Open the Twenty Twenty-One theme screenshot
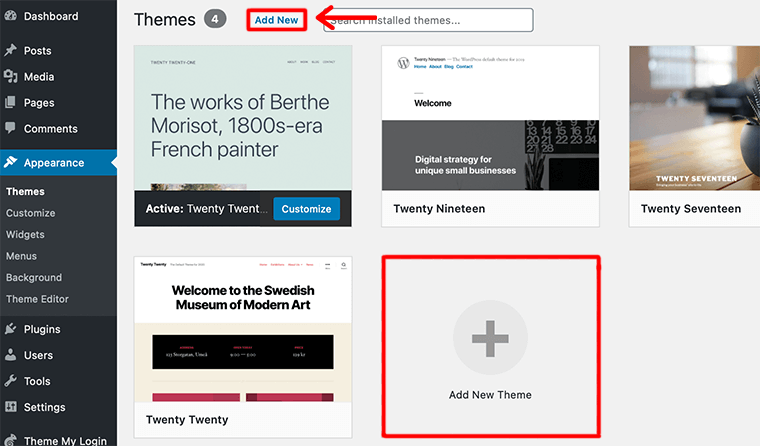This screenshot has width=760, height=446. click(x=243, y=118)
